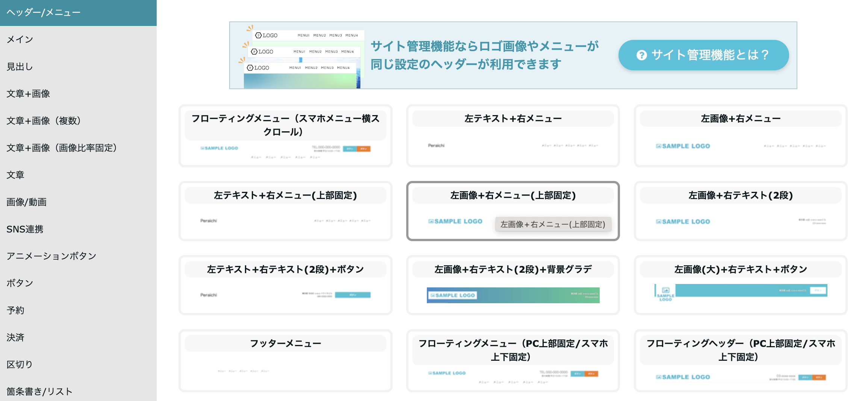Image resolution: width=868 pixels, height=401 pixels.
Task: Select 左テキスト+右メニュー(上部固定) template
Action: [x=285, y=211]
